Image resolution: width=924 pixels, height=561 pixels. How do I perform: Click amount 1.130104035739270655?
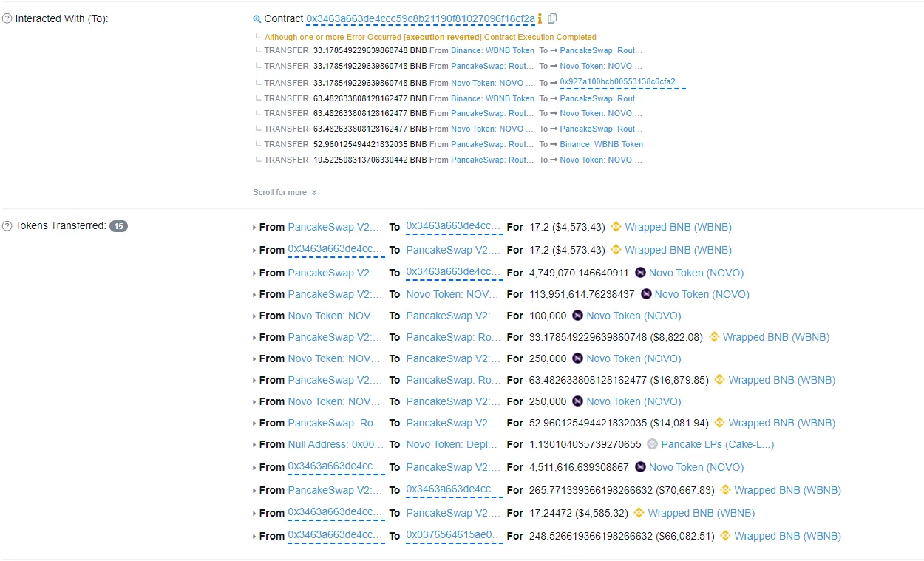pos(585,444)
